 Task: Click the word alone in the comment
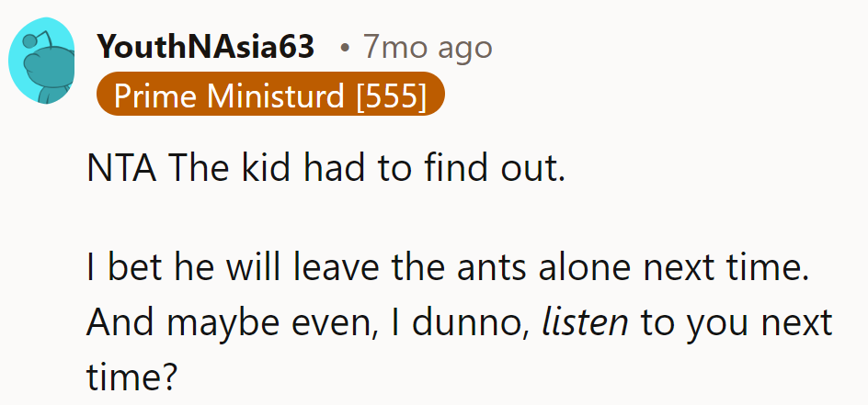pos(554,272)
